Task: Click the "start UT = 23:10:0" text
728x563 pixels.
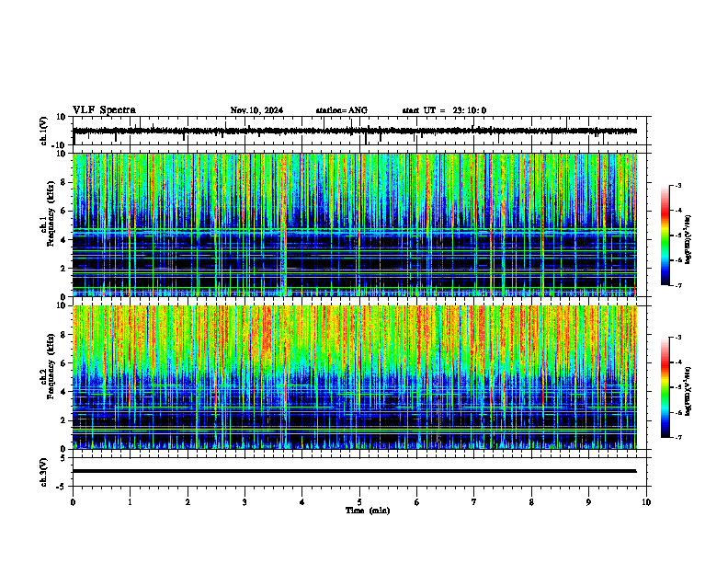Action: click(444, 110)
